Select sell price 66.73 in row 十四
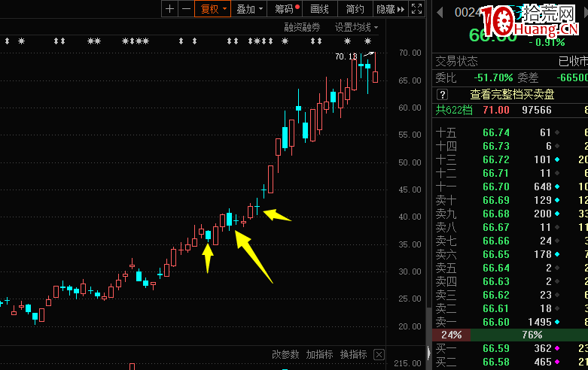 (x=495, y=146)
